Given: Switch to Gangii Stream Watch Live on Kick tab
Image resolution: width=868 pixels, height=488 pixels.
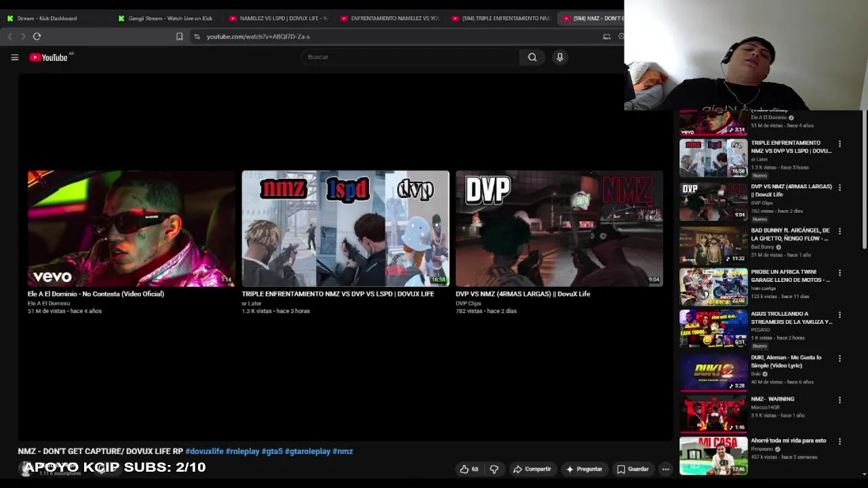Looking at the screenshot, I should (x=166, y=18).
